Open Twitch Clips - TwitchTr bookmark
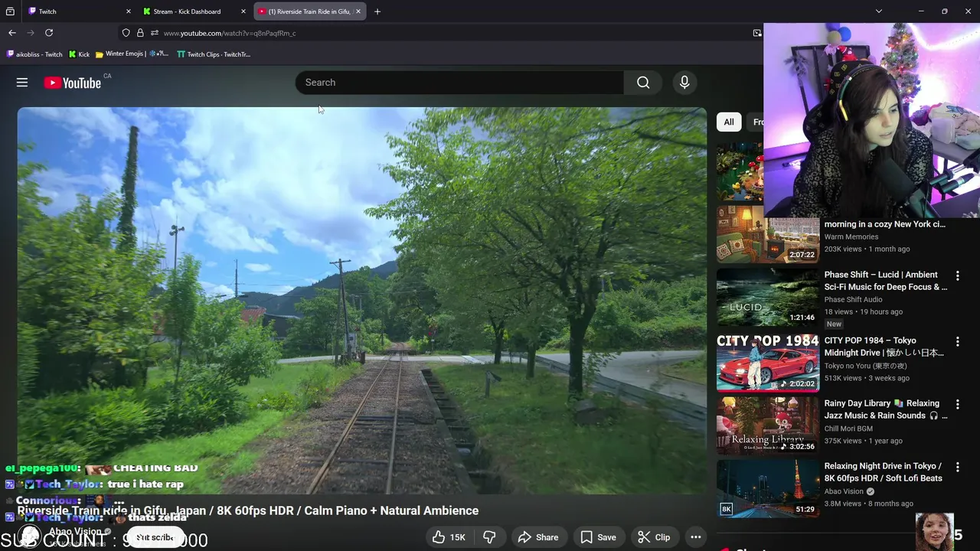 coord(214,54)
